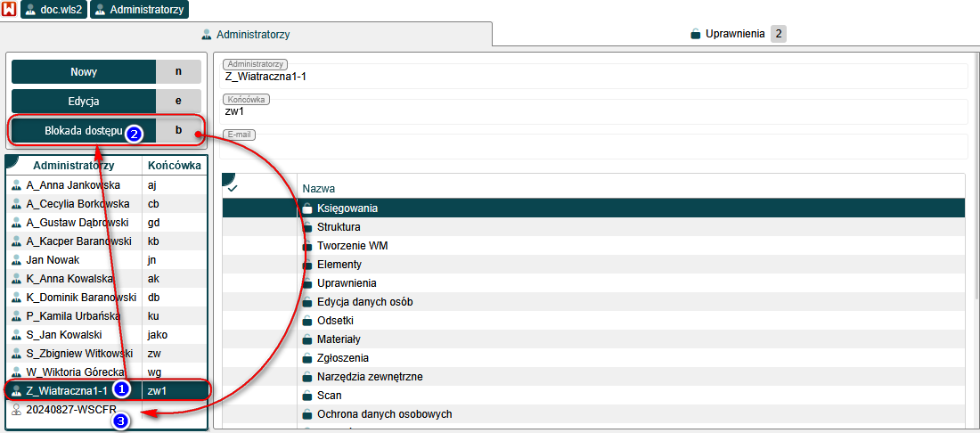Click lock icon beside Zgłoszenia
The image size is (980, 433).
coord(306,359)
